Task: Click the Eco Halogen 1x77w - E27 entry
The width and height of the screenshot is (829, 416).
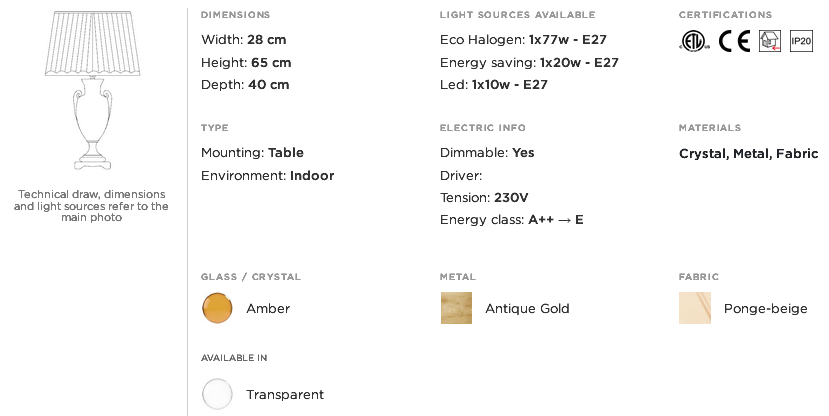Action: pyautogui.click(x=523, y=40)
